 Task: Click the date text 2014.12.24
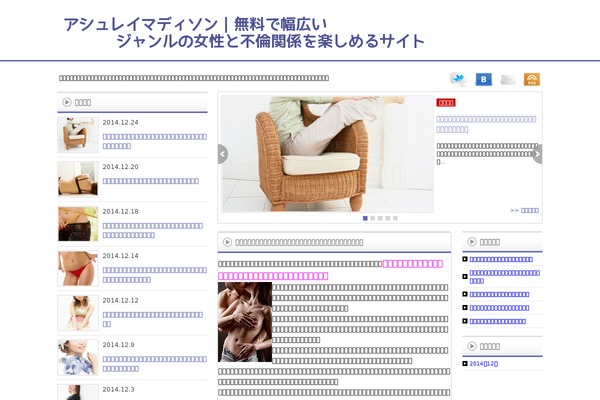point(120,122)
